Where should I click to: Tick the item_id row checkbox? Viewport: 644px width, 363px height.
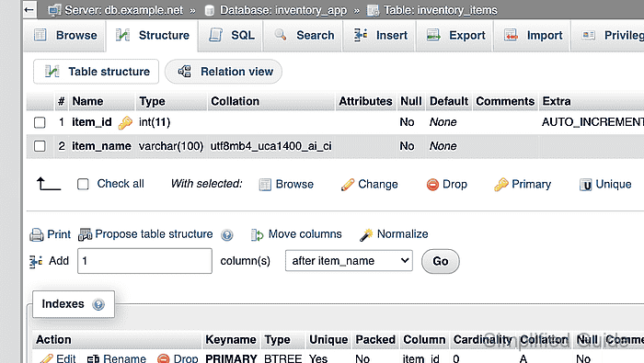(40, 122)
